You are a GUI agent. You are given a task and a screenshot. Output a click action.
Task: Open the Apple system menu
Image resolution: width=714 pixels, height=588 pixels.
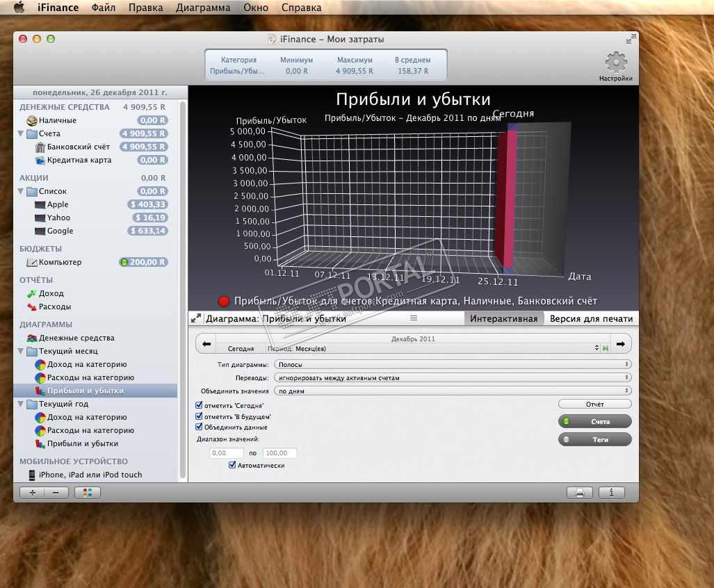[19, 7]
